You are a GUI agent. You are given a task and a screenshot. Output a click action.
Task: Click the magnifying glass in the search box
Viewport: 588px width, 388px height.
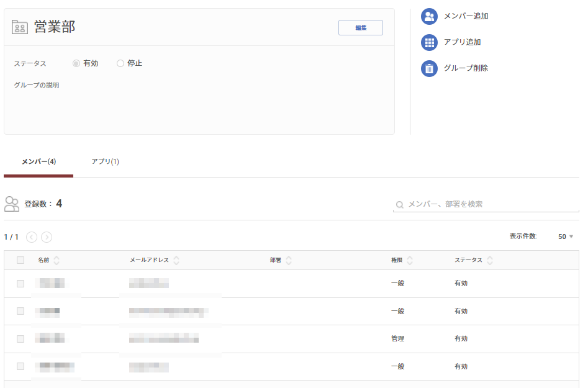point(399,203)
